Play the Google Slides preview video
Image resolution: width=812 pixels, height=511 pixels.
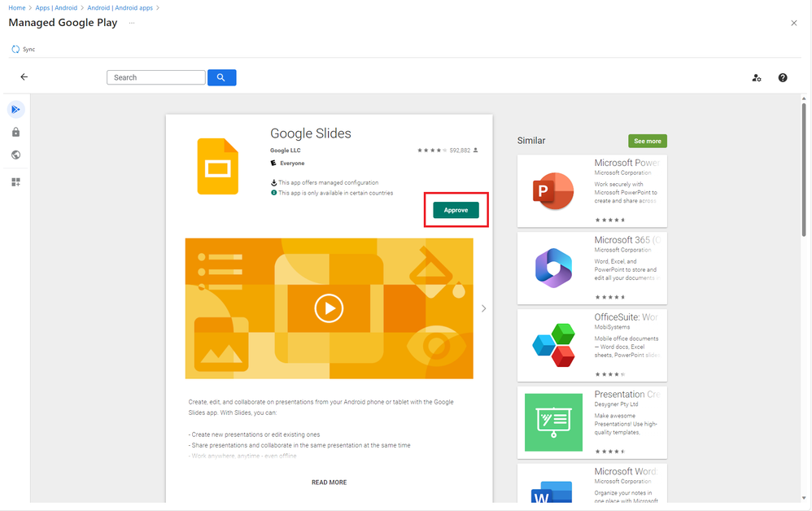(x=329, y=308)
